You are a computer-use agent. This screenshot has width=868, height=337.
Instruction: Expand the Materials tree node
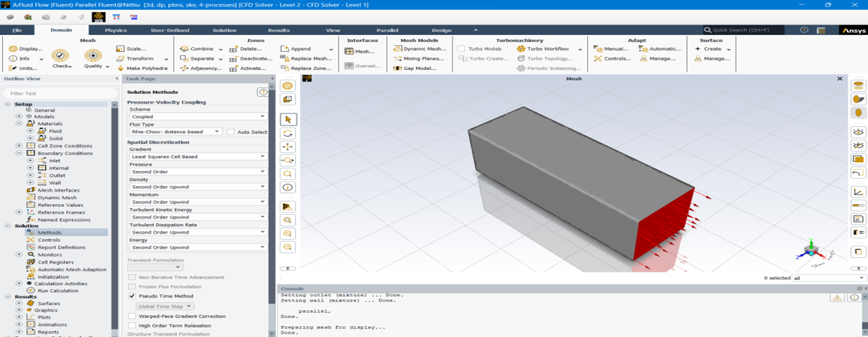point(19,123)
